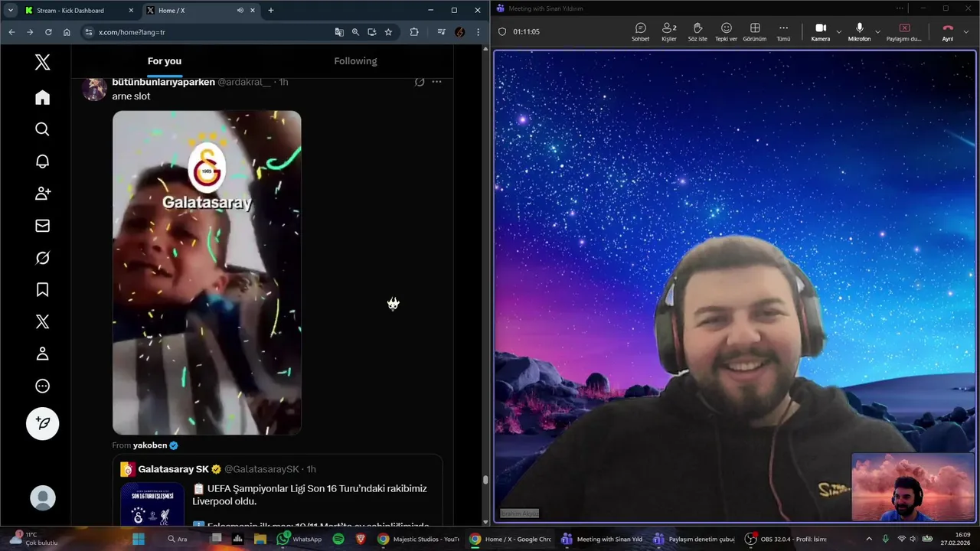980x551 pixels.
Task: Show Kişiler participants in Teams
Action: [669, 31]
